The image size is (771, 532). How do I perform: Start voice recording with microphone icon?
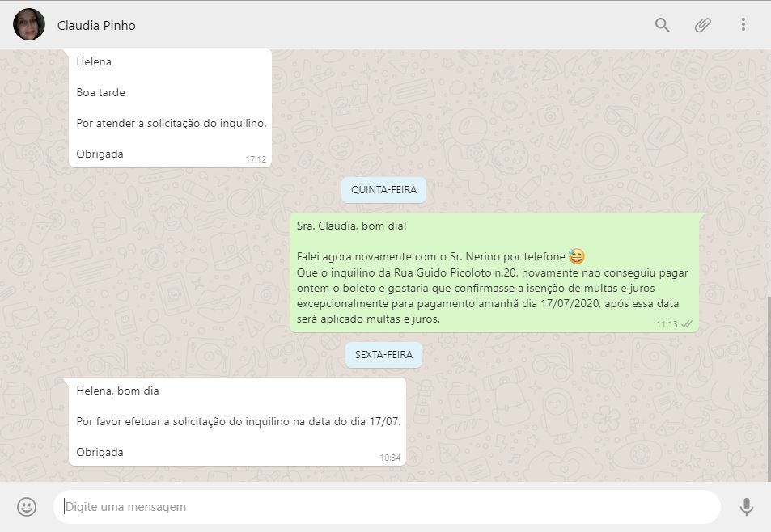pyautogui.click(x=747, y=506)
